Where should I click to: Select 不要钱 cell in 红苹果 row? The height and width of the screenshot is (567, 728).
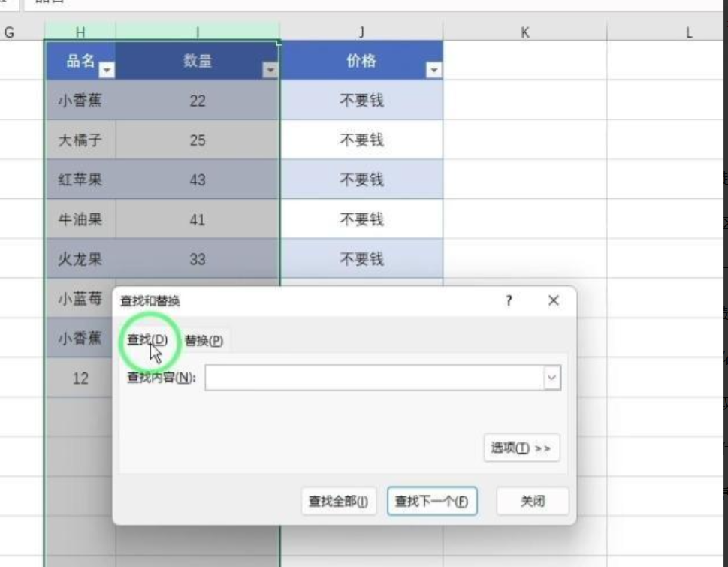click(361, 179)
